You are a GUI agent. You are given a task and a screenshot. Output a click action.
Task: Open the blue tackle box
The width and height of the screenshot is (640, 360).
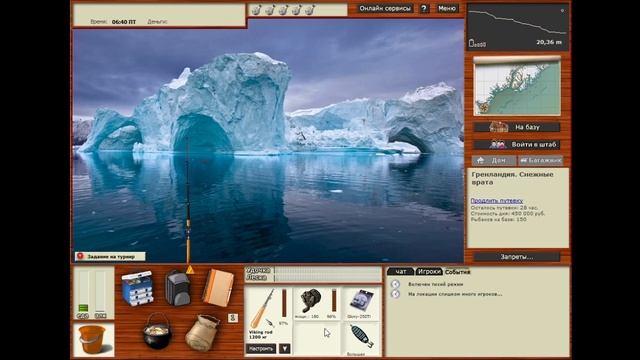(137, 288)
